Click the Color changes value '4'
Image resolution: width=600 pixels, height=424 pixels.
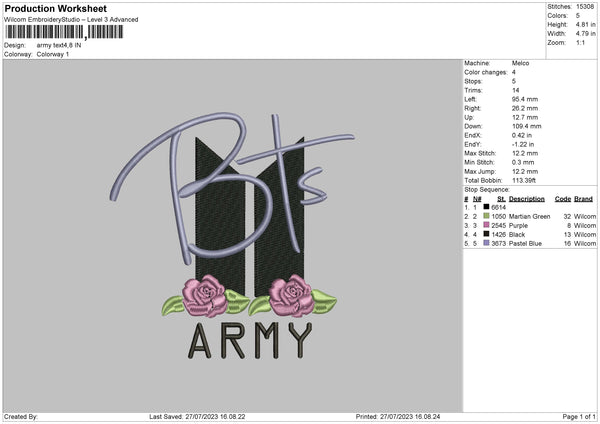pos(514,72)
